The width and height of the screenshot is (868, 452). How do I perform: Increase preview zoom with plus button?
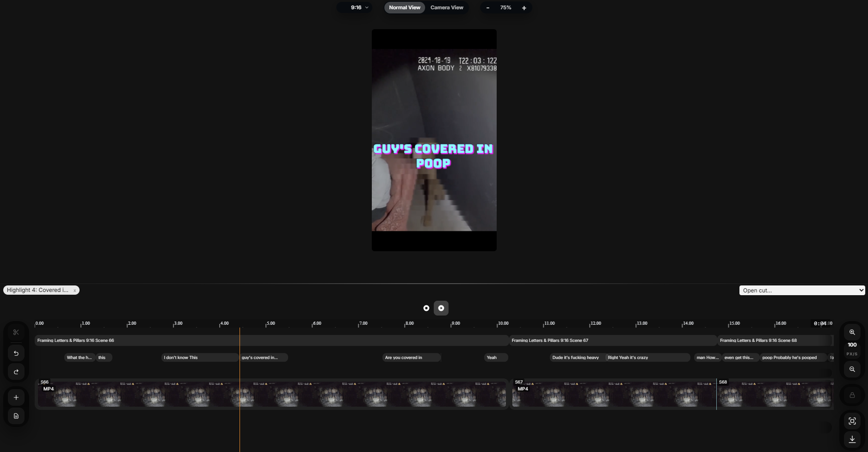pos(524,8)
